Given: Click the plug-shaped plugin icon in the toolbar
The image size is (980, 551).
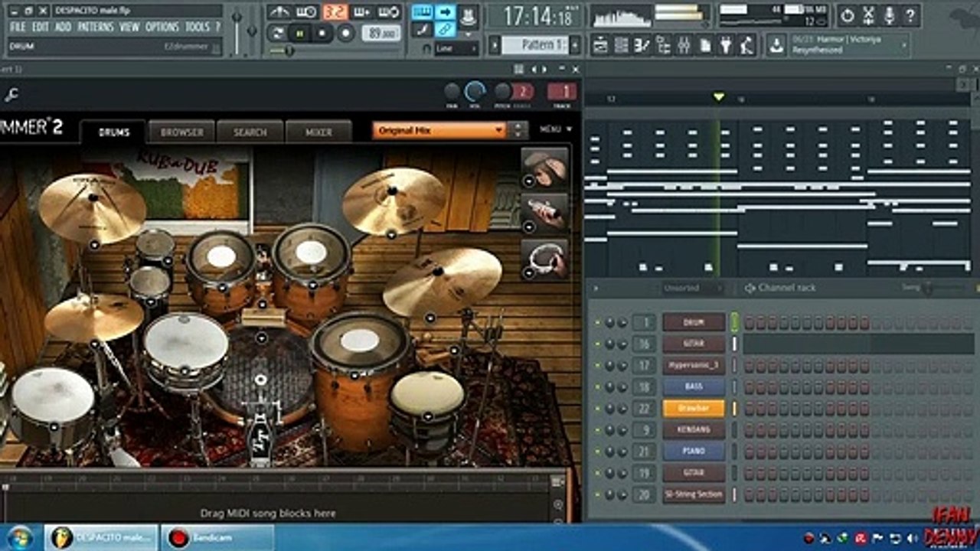Looking at the screenshot, I should pos(726,45).
